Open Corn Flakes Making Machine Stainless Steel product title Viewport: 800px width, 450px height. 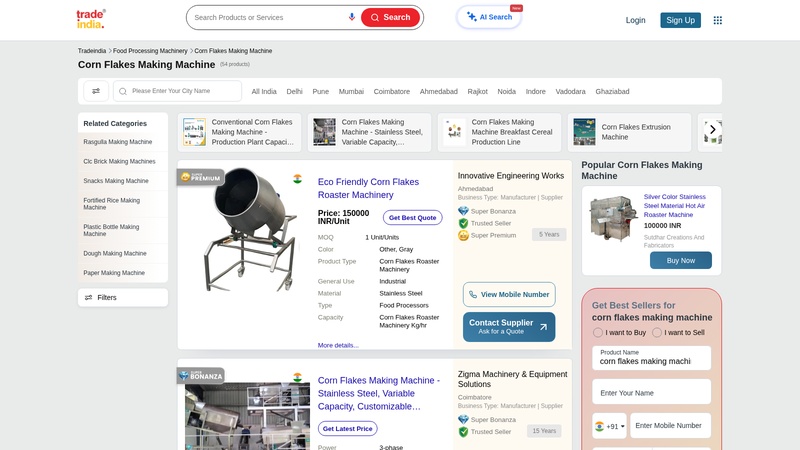[379, 393]
